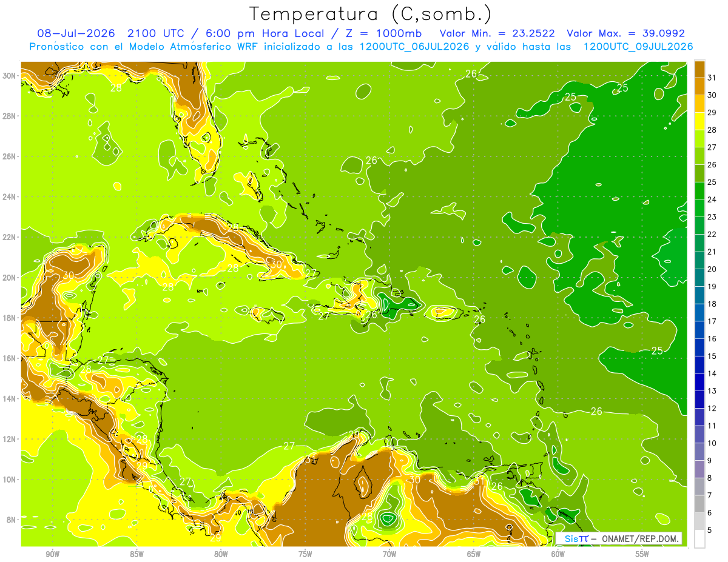Click the color bar label '23'
This screenshot has height=562, width=728.
coord(713,217)
